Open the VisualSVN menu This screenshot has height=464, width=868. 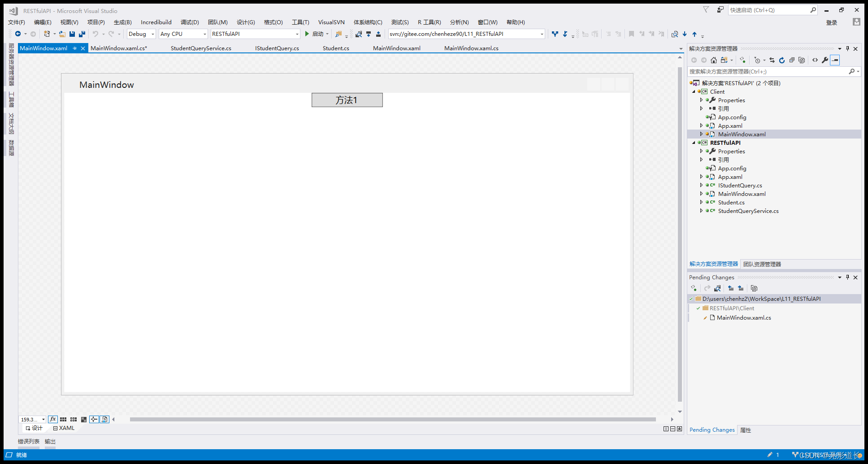click(x=331, y=22)
